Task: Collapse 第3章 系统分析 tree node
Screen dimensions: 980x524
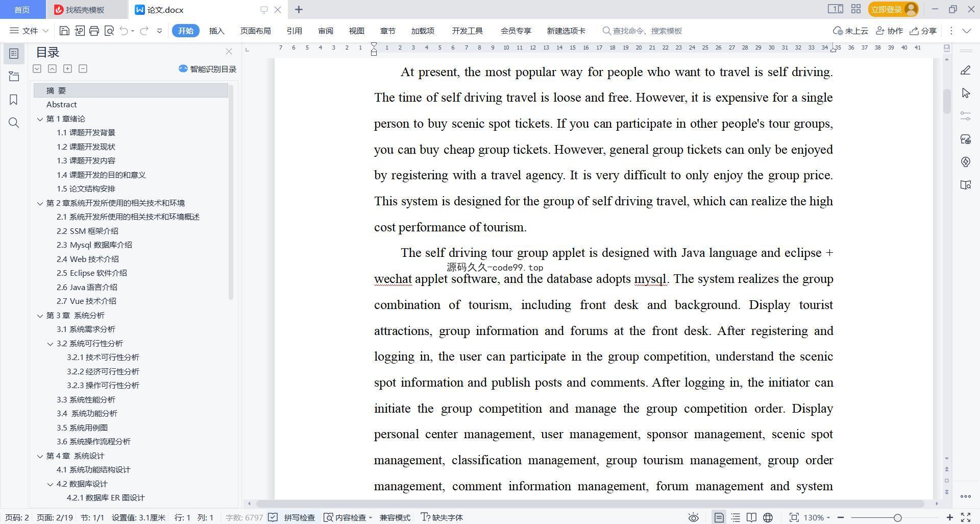Action: [40, 316]
